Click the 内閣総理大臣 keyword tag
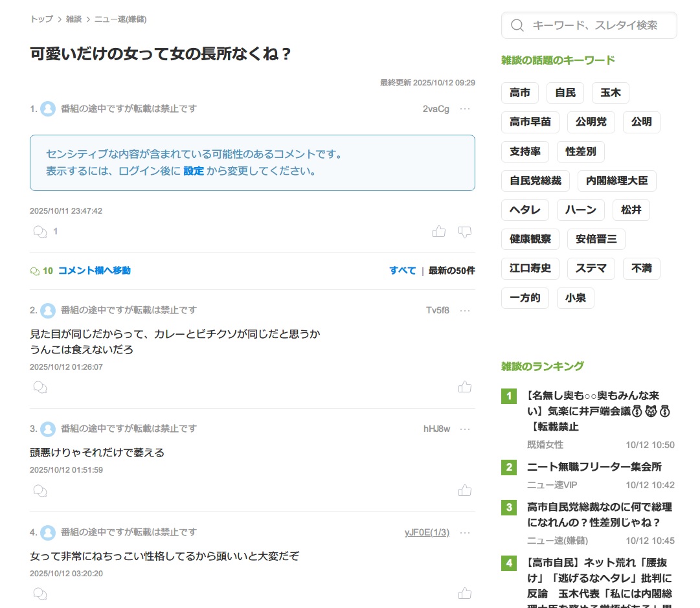 tap(616, 181)
